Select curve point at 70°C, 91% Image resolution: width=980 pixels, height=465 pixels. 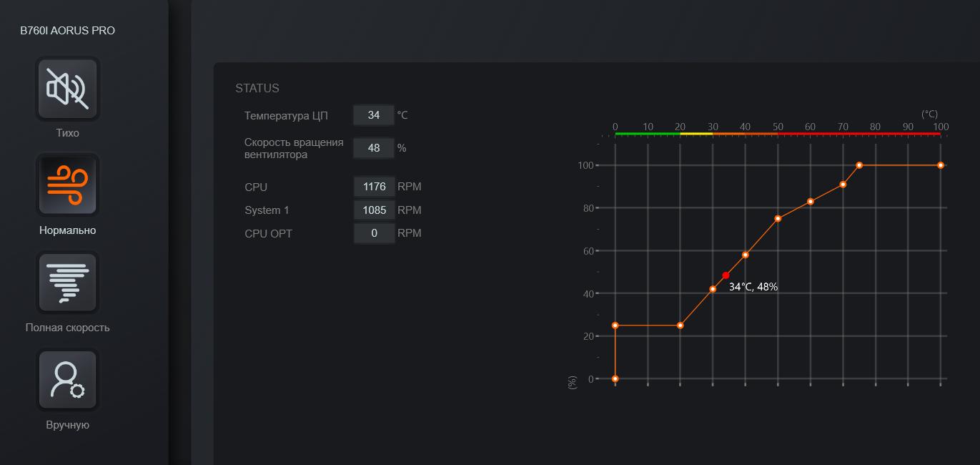pos(843,185)
